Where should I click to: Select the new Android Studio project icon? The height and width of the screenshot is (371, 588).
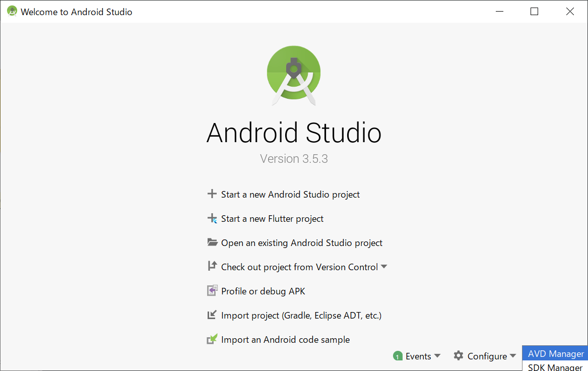tap(212, 194)
